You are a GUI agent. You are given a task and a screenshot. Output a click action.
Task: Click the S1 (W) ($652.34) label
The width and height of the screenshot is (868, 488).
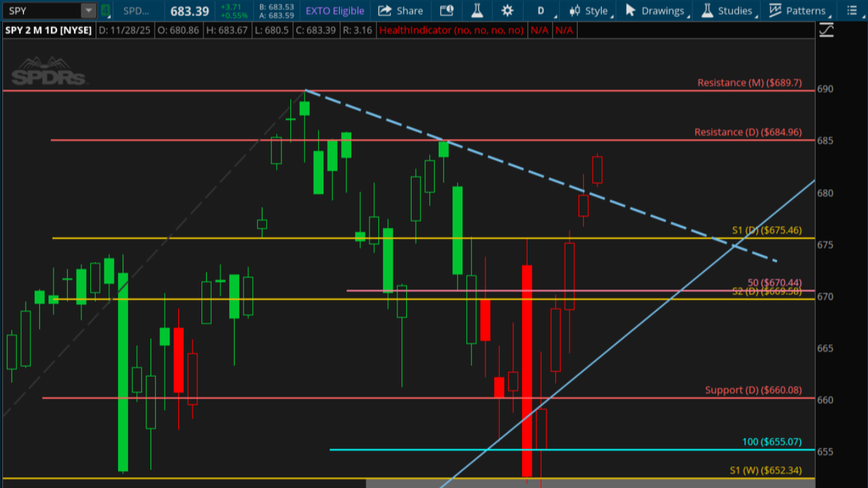pos(766,471)
